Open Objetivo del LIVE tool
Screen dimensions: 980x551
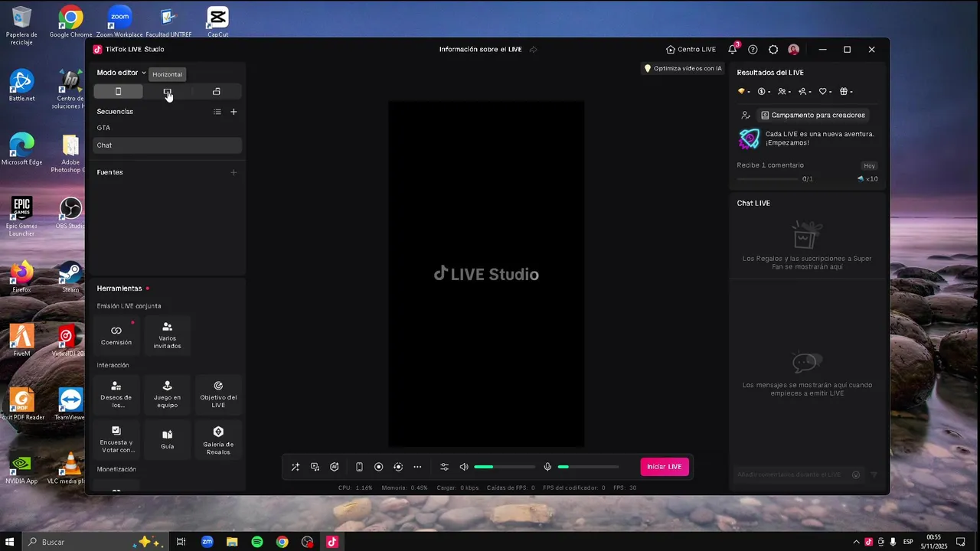tap(218, 395)
